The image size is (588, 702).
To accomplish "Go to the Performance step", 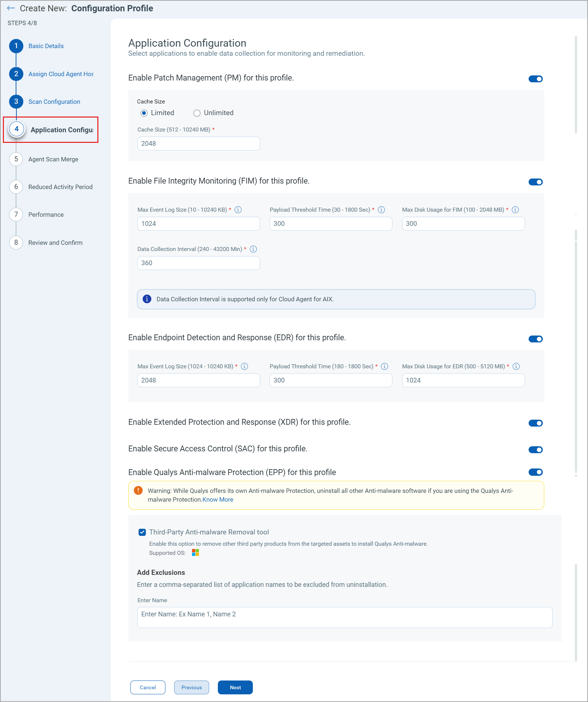I will pyautogui.click(x=46, y=215).
